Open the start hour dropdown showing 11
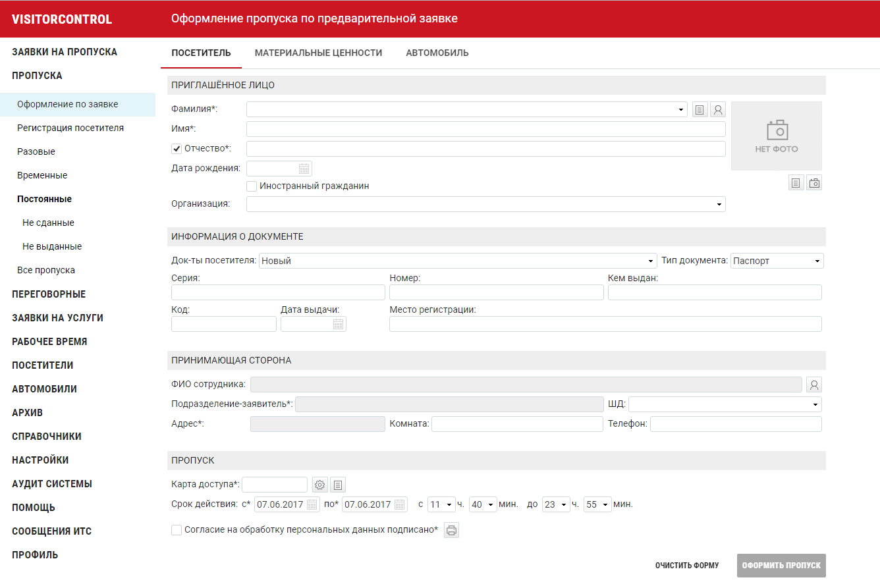This screenshot has width=880, height=588. click(x=441, y=504)
